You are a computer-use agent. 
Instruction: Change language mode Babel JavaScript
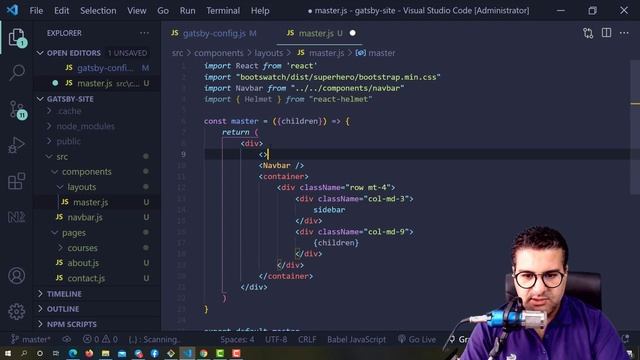click(356, 339)
